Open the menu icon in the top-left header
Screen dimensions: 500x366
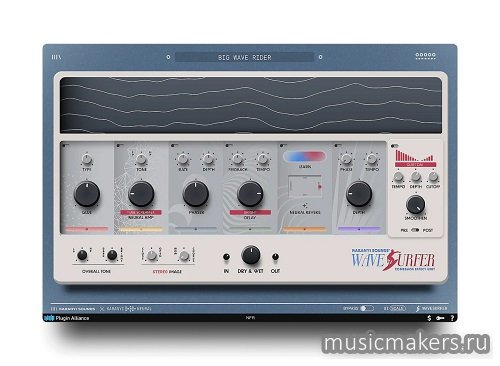(56, 57)
